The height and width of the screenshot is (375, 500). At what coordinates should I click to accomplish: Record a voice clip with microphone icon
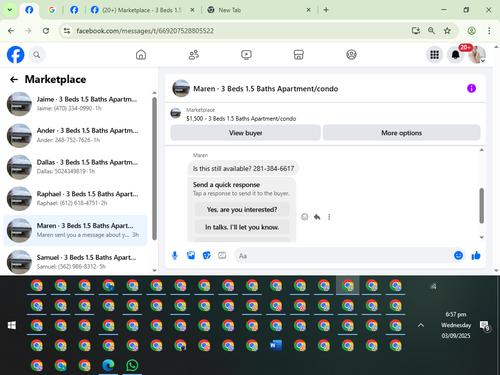(x=175, y=256)
